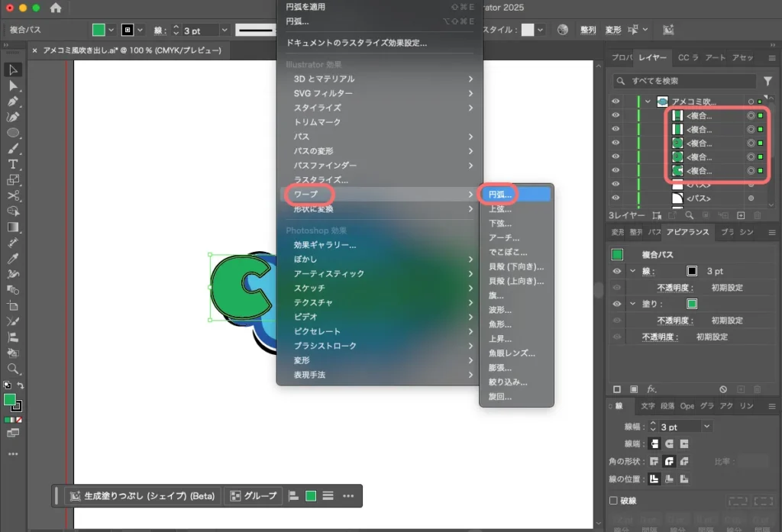Enable the 破線 checkbox in the Stroke panel

(613, 500)
